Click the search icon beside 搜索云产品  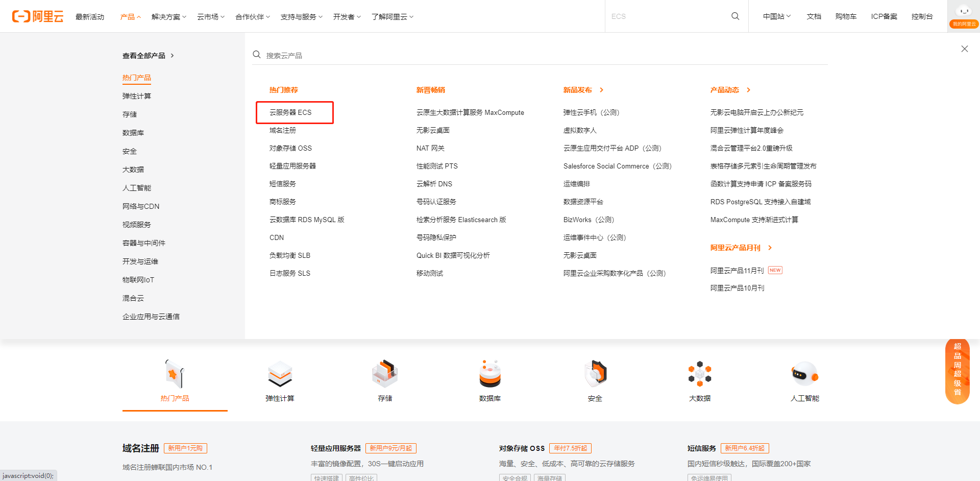point(257,55)
